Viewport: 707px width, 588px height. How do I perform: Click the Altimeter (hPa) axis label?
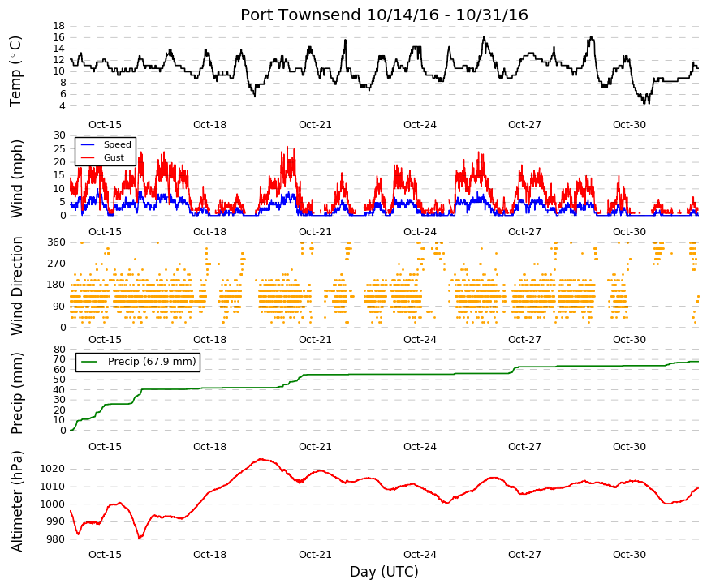pyautogui.click(x=16, y=501)
